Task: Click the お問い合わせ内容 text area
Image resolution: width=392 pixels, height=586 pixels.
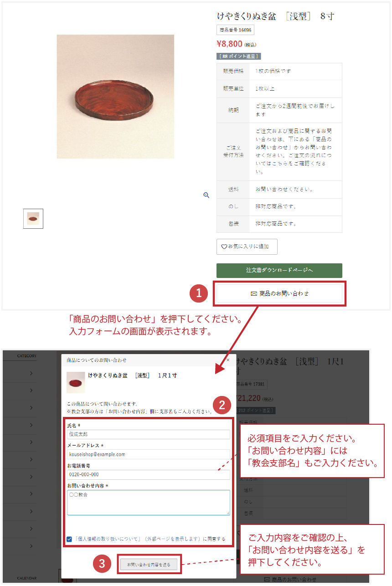Action: click(x=149, y=503)
